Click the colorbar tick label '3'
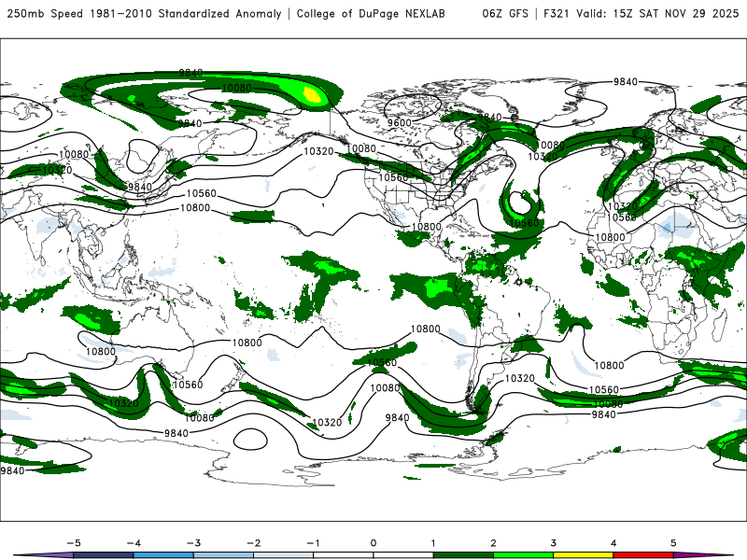 coord(553,543)
